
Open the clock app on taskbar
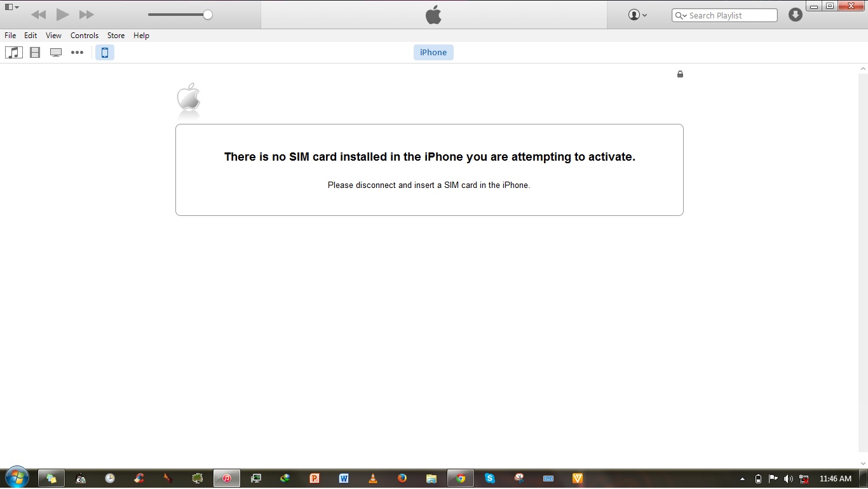point(110,479)
